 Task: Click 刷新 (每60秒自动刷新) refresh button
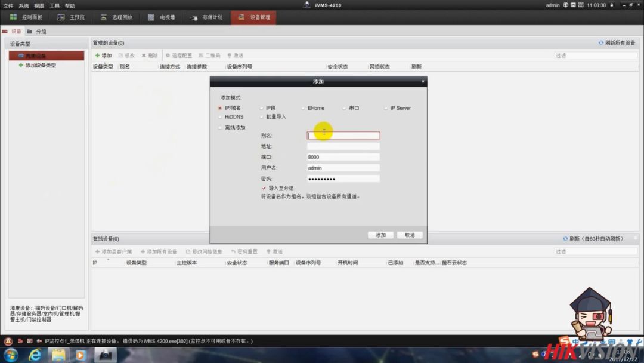593,239
